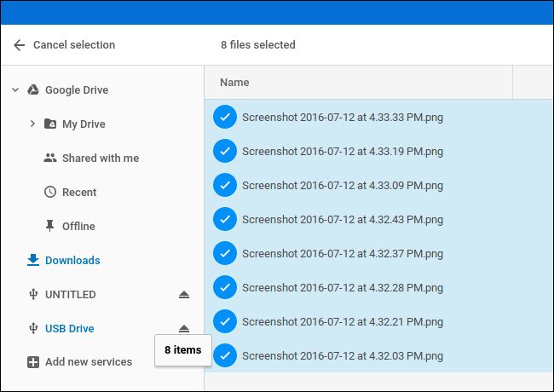The width and height of the screenshot is (554, 392).
Task: Collapse the Google Drive tree
Action: click(x=15, y=90)
